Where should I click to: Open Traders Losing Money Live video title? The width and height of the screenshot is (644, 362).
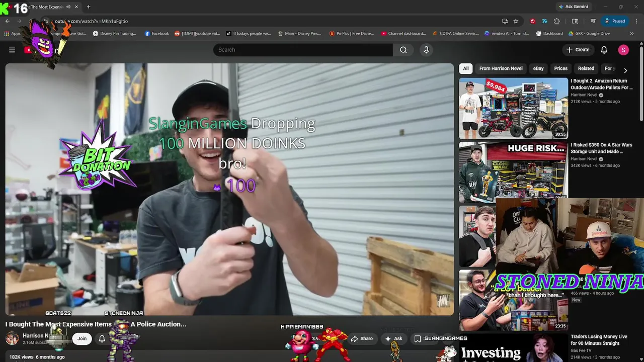point(599,340)
